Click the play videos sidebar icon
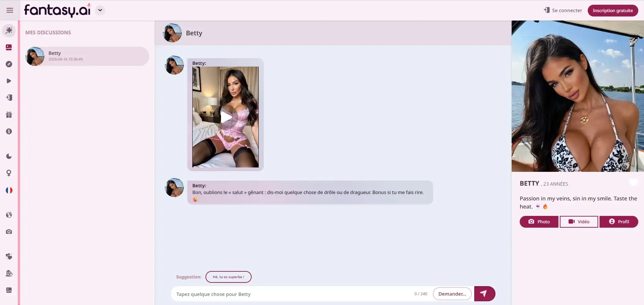 9,81
